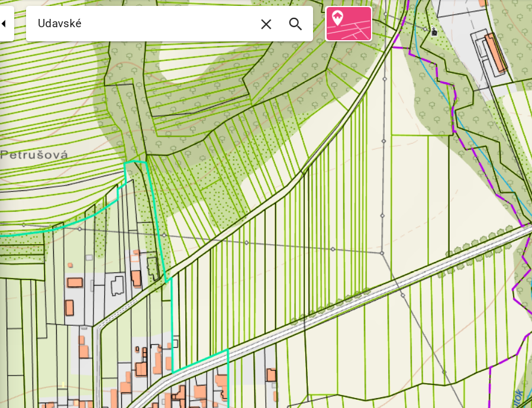
Task: Click the power line junction where lines converge
Action: [382, 253]
